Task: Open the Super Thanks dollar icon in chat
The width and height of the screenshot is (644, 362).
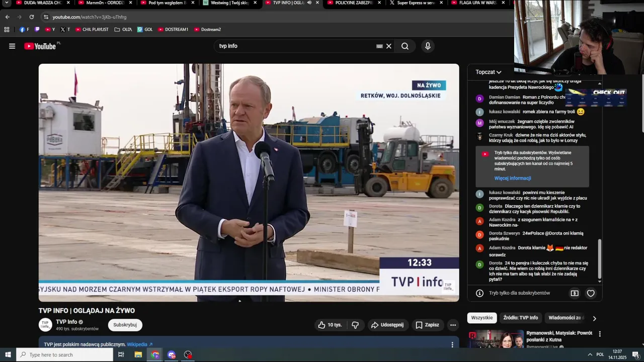Action: coord(575,293)
